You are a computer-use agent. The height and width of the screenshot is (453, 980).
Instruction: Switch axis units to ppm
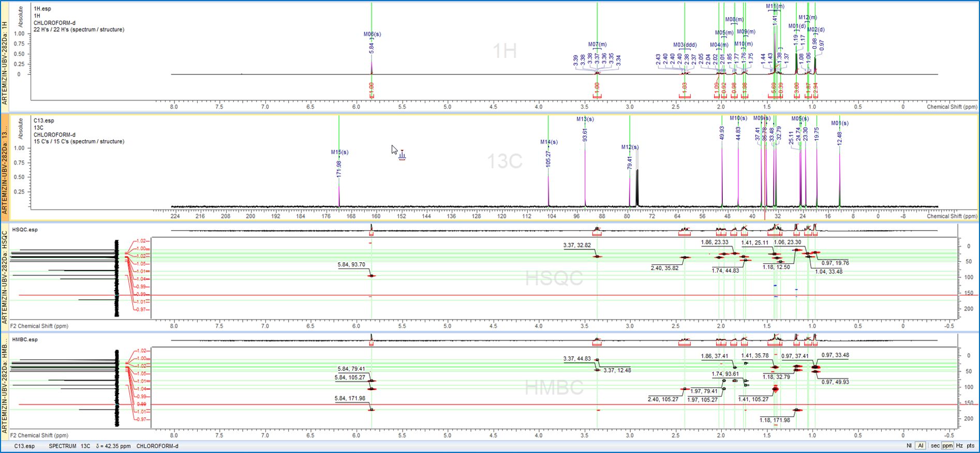947,446
